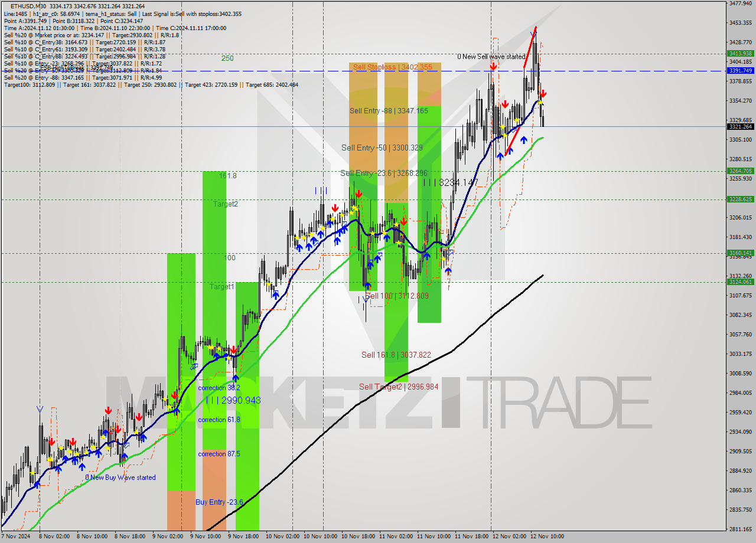Click the 'Target1' fib label
Viewport: 756px width, 543px height.
tap(222, 286)
